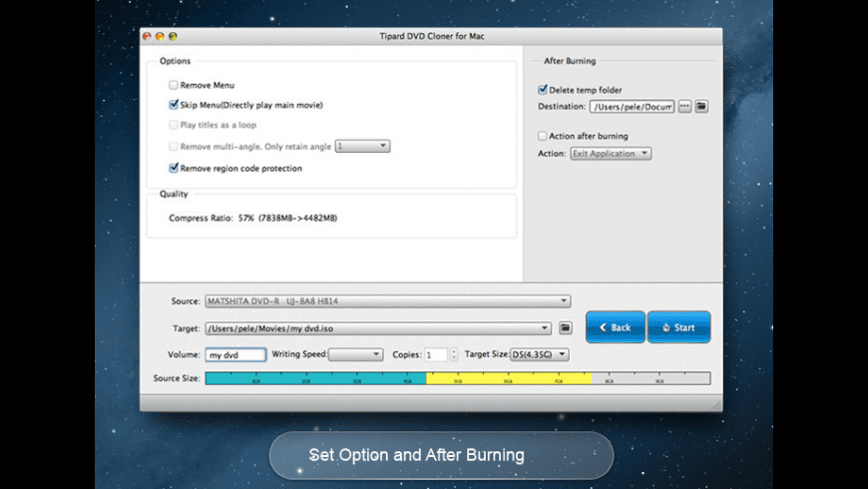The height and width of the screenshot is (489, 868).
Task: Open target folder icon next to Target field
Action: pos(565,328)
